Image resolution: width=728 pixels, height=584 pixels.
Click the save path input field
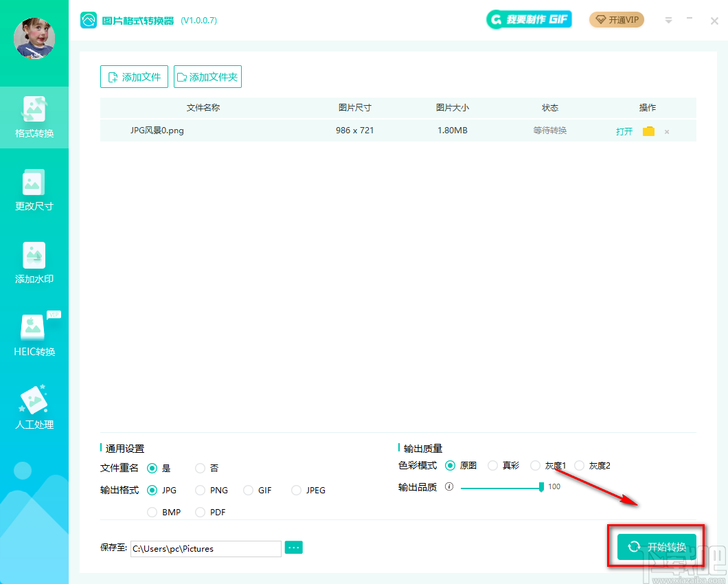tap(205, 548)
